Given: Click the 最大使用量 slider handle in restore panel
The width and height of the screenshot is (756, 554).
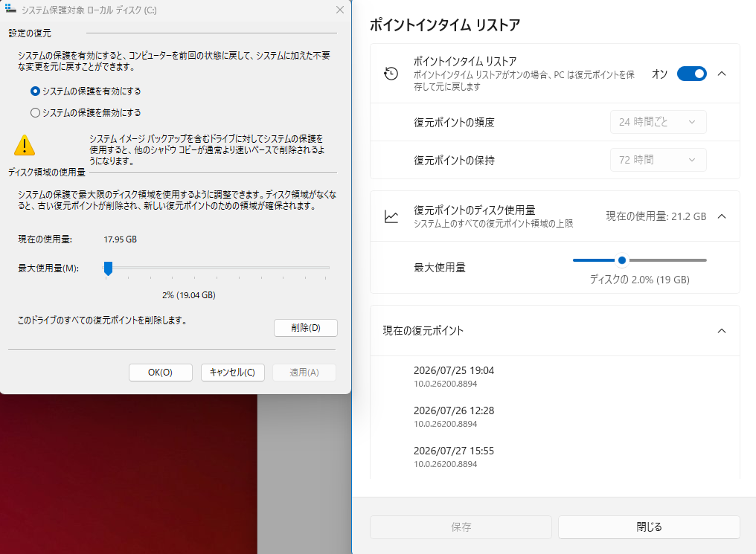Looking at the screenshot, I should pyautogui.click(x=622, y=260).
